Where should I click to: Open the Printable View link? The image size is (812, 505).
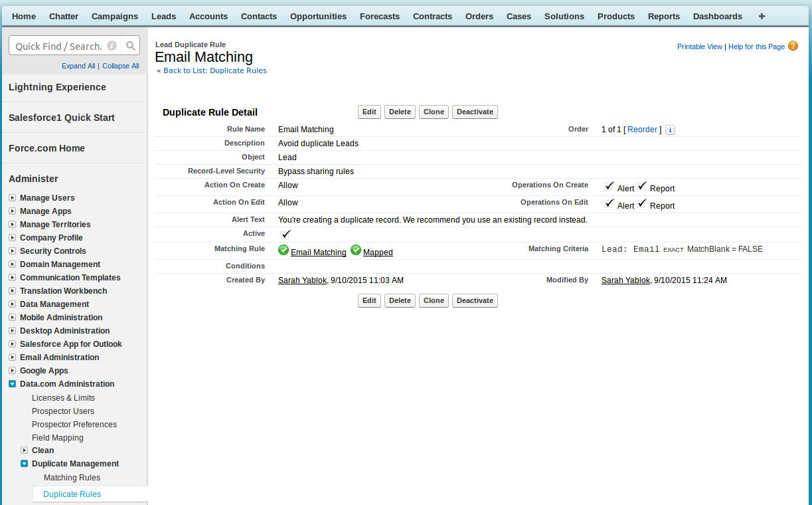(700, 47)
